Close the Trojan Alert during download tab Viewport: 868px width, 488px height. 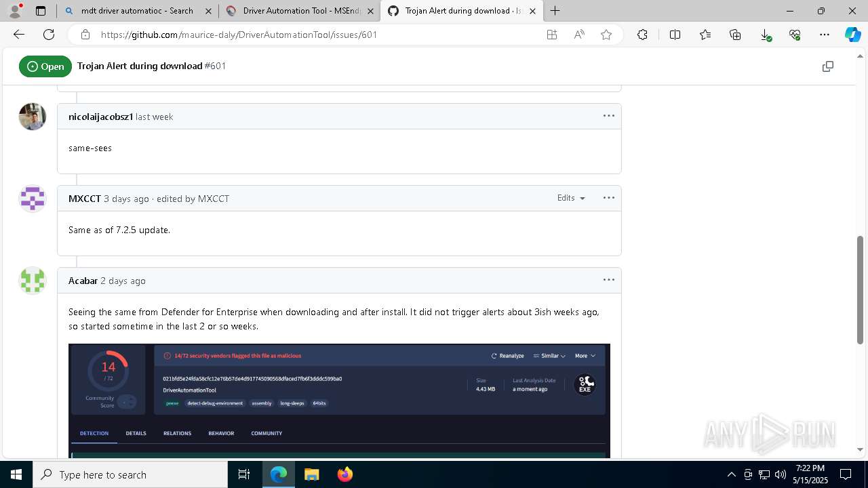coord(533,11)
